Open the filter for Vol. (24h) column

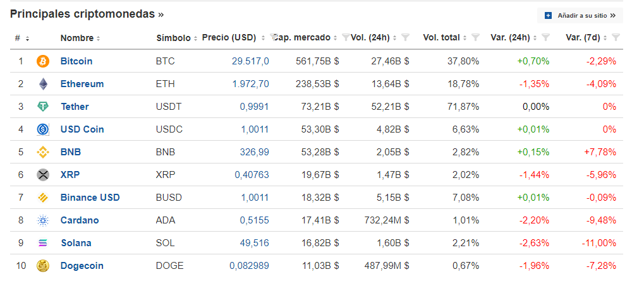coord(405,38)
